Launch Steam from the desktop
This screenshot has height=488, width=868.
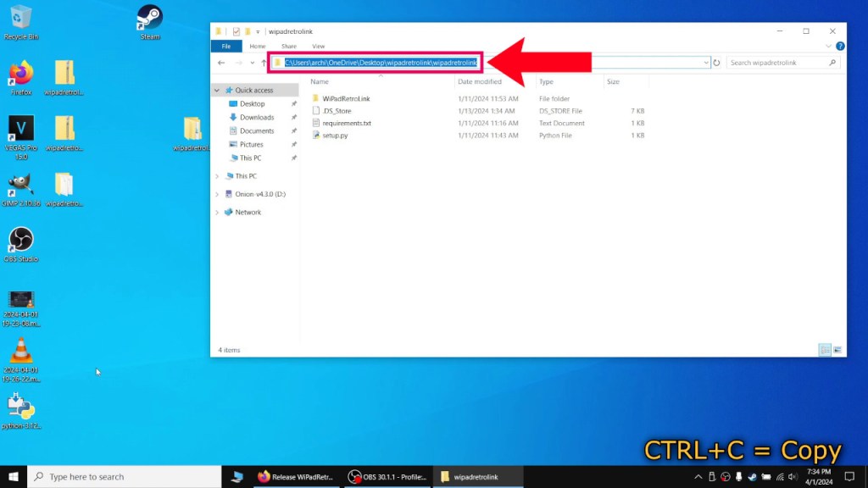(x=151, y=17)
